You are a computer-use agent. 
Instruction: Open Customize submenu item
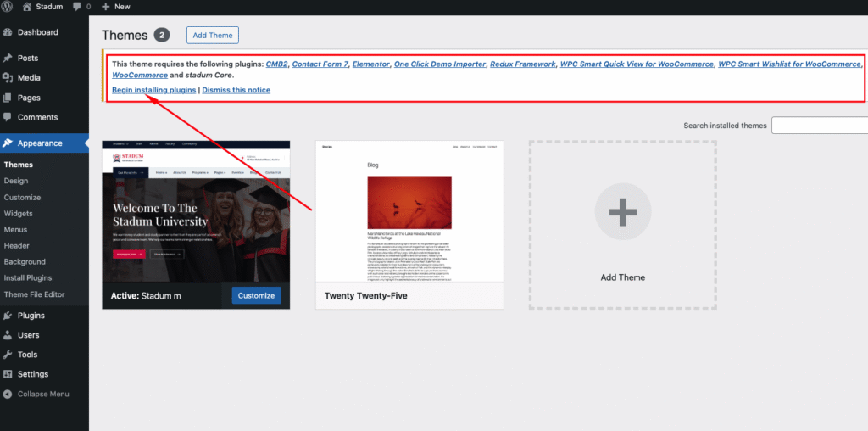(x=22, y=197)
